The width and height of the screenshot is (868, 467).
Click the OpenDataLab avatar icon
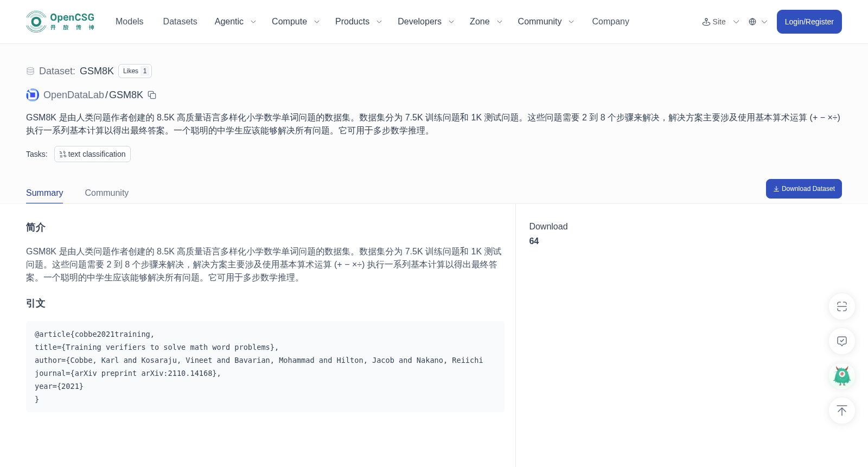(33, 95)
